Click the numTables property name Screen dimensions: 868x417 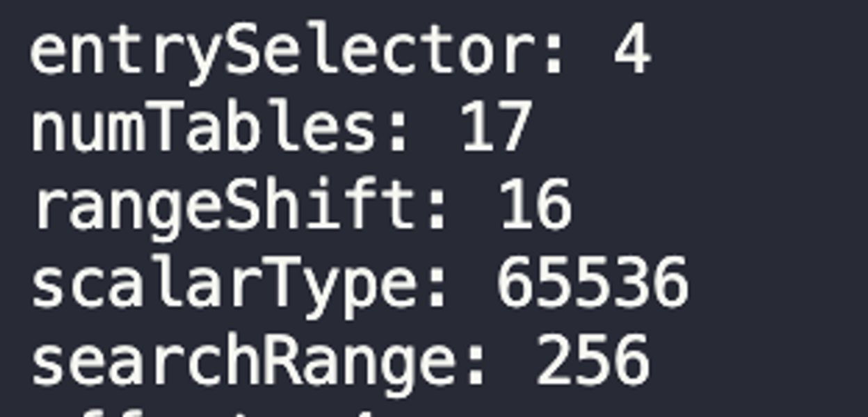point(204,129)
